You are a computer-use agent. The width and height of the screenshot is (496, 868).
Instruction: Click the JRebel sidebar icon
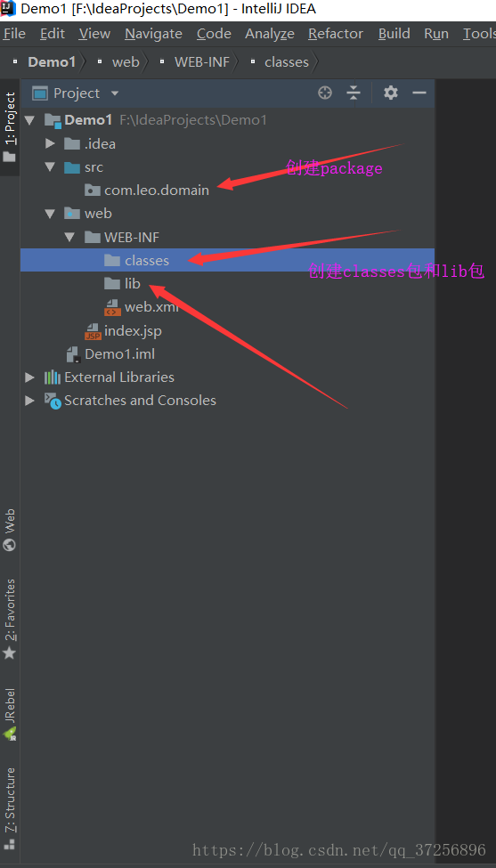pos(10,715)
